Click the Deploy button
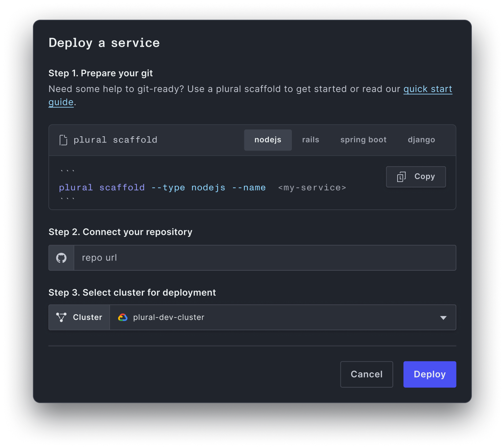This screenshot has width=504, height=448. click(430, 374)
